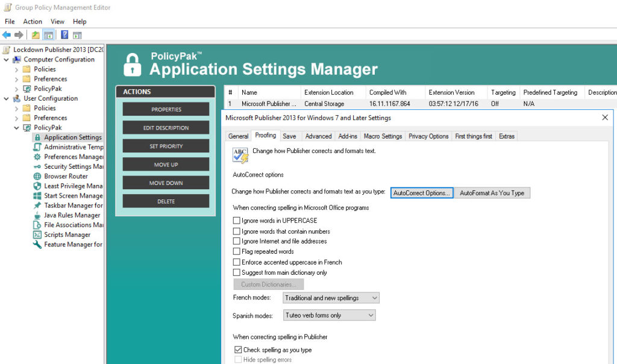Image resolution: width=617 pixels, height=364 pixels.
Task: Switch to the General tab
Action: coord(239,136)
